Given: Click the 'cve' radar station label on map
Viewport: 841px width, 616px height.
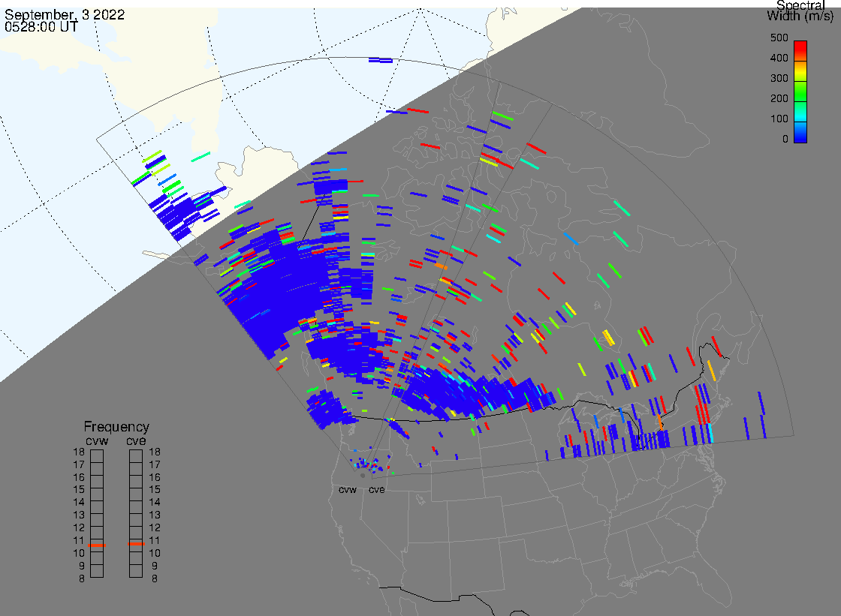Looking at the screenshot, I should point(376,490).
